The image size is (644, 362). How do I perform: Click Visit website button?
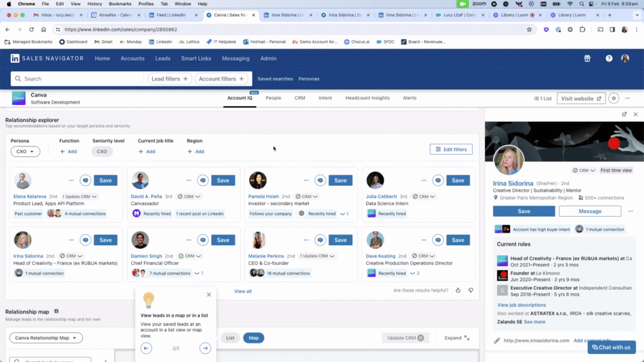point(581,99)
